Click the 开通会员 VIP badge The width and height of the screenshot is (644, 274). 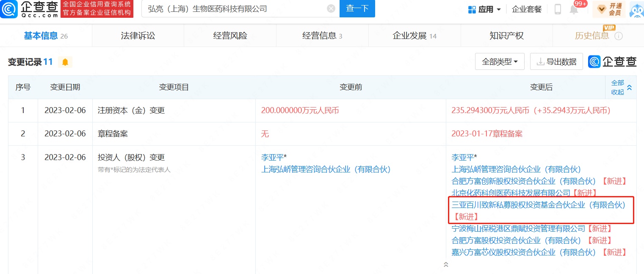click(x=609, y=9)
